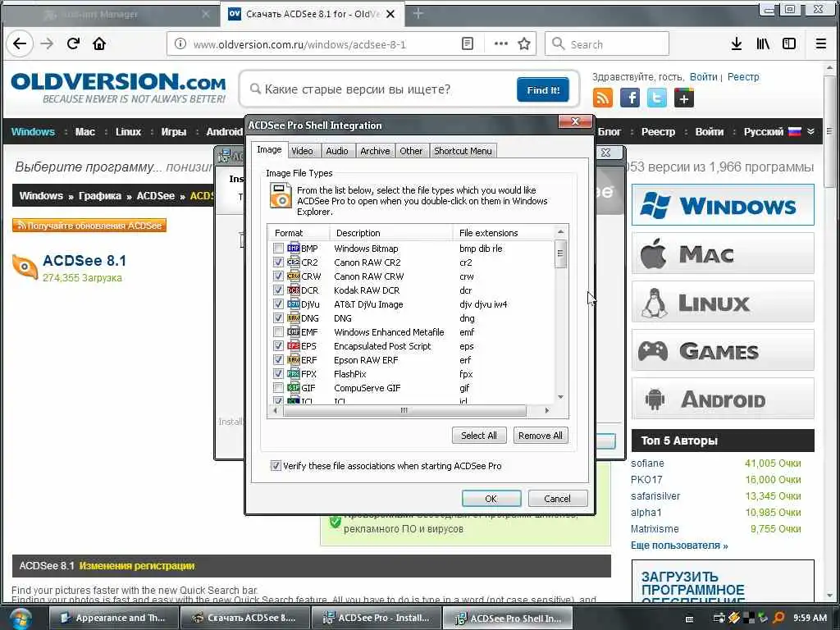840x630 pixels.
Task: Open the browser home page icon
Action: point(99,44)
